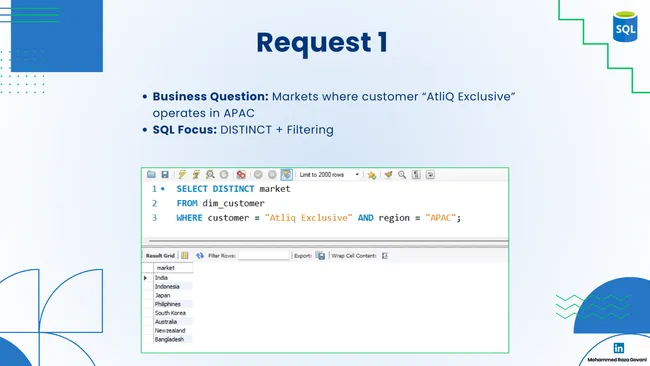The width and height of the screenshot is (650, 366).
Task: Refresh results using blue arrows icon
Action: point(200,256)
